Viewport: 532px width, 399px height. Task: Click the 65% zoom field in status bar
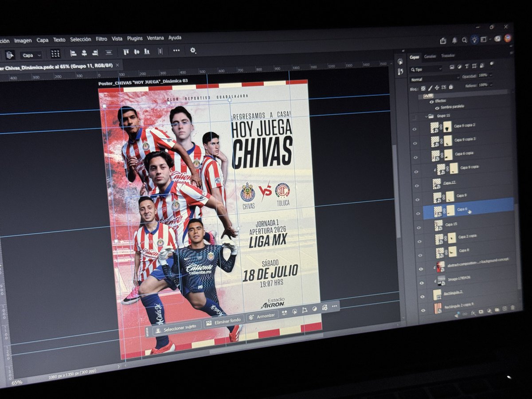[16, 382]
